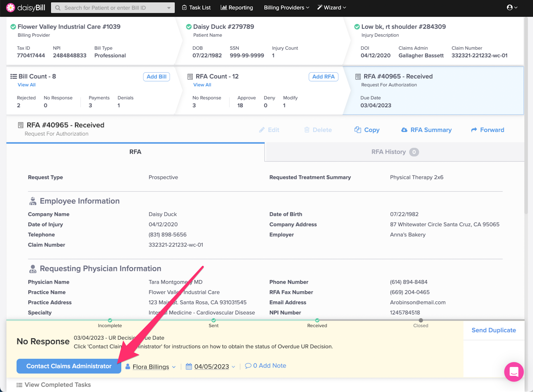
Task: Click the Wizard wand icon
Action: [x=320, y=7]
